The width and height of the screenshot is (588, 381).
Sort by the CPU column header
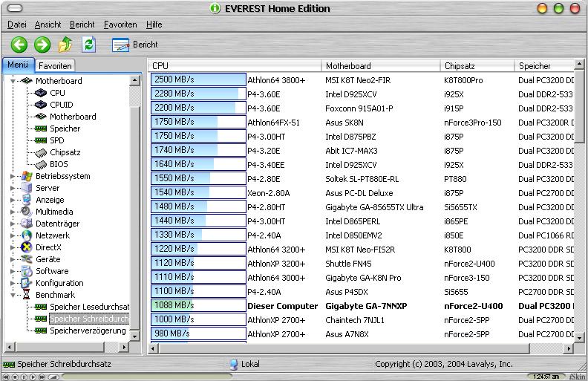[x=235, y=66]
